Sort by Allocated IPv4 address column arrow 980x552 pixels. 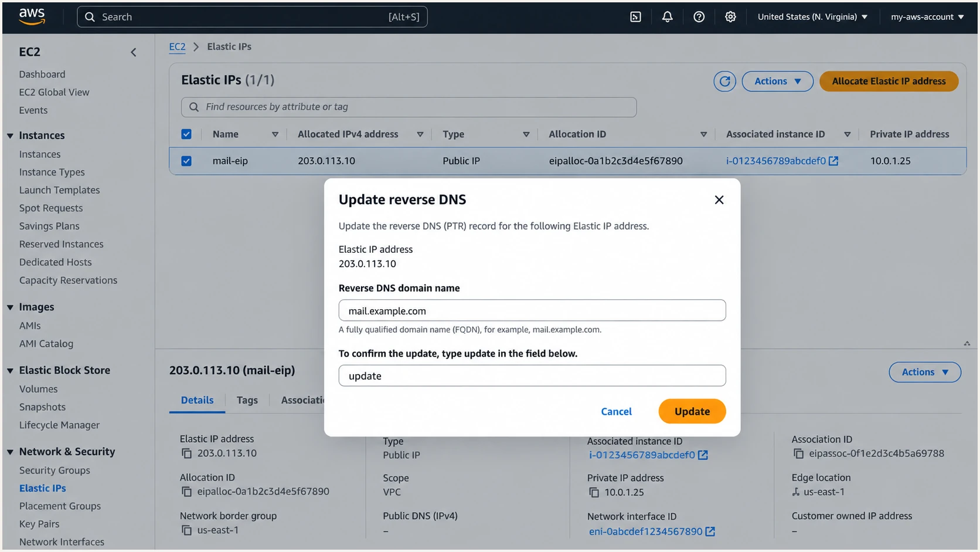pyautogui.click(x=420, y=134)
